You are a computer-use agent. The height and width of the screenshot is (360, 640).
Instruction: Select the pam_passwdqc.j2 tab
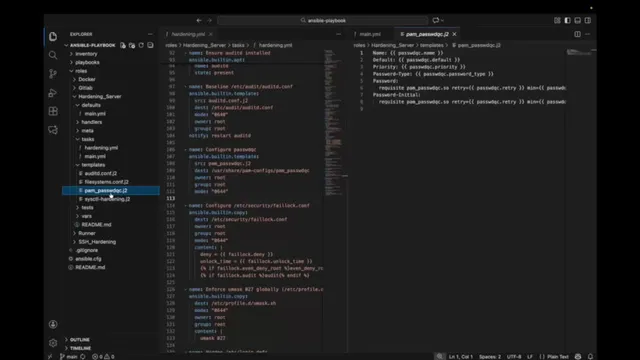427,34
